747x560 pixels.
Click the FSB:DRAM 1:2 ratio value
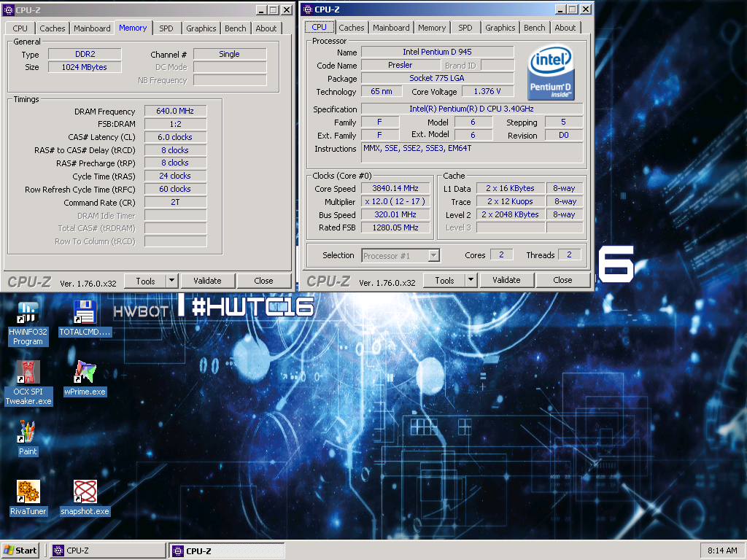[175, 124]
